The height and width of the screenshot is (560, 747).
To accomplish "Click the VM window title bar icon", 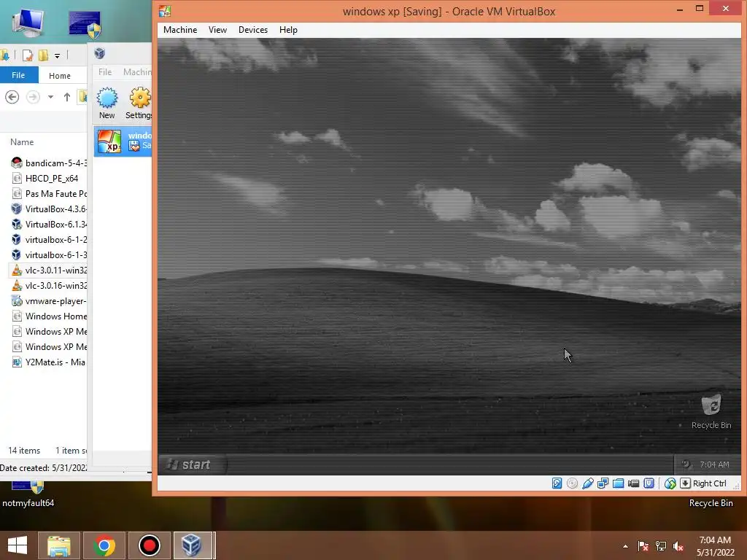I will 165,11.
